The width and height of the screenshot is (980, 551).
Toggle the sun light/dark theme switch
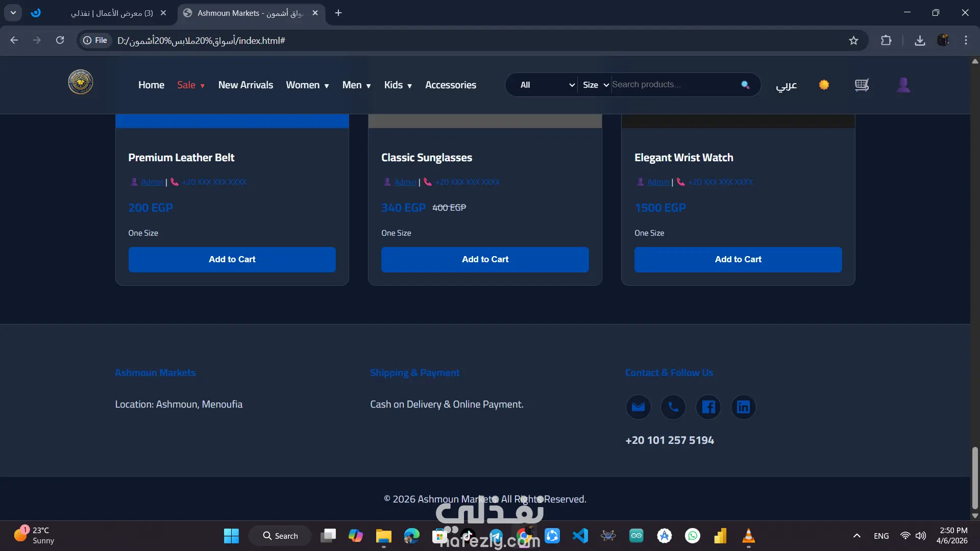[824, 85]
